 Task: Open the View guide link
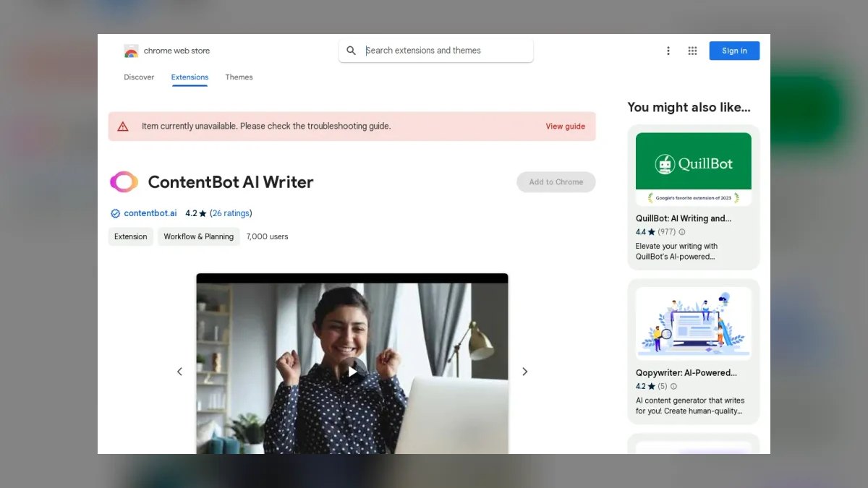pyautogui.click(x=566, y=126)
